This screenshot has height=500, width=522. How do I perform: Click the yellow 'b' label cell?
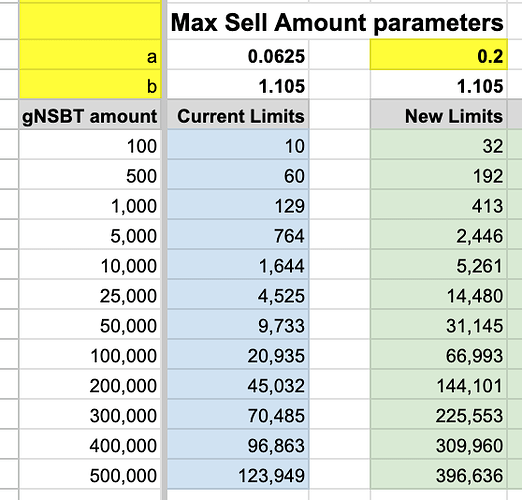click(x=90, y=84)
